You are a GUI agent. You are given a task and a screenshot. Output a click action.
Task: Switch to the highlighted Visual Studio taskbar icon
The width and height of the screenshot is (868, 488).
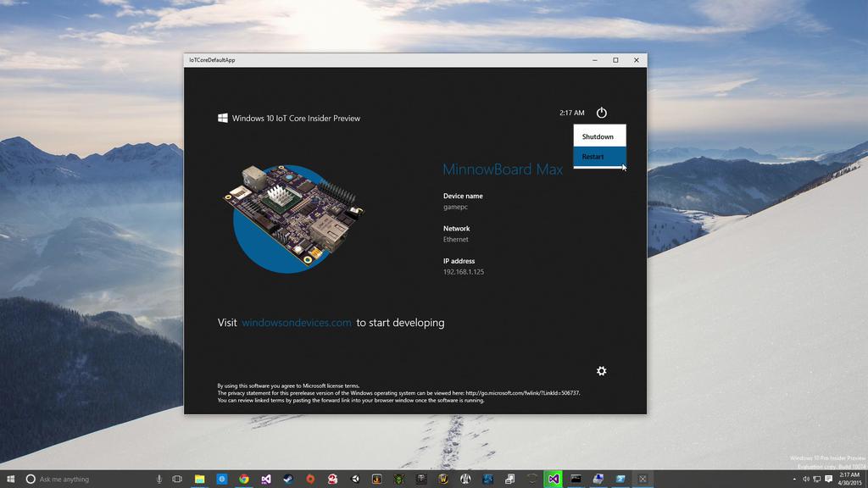(x=554, y=479)
